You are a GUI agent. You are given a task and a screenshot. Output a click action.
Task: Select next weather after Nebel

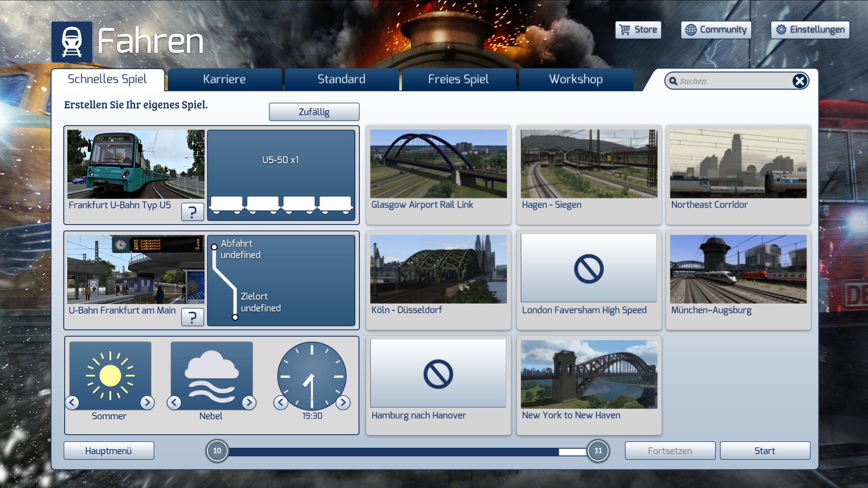point(249,402)
